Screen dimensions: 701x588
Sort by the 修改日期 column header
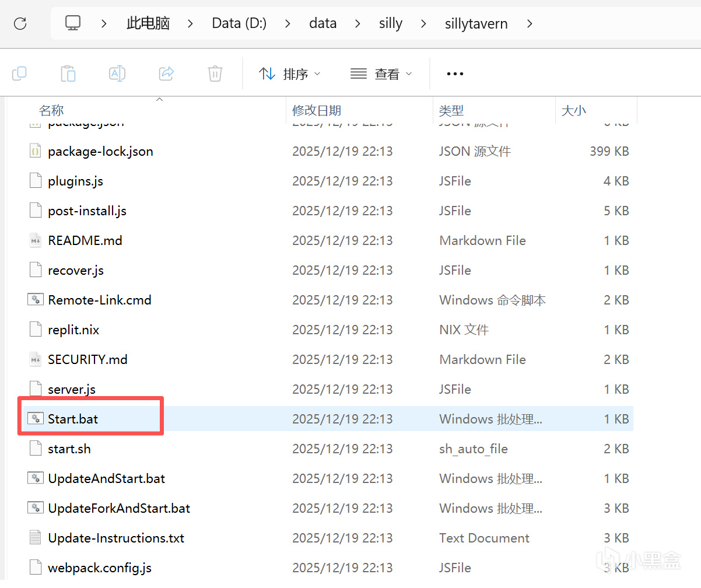[317, 110]
